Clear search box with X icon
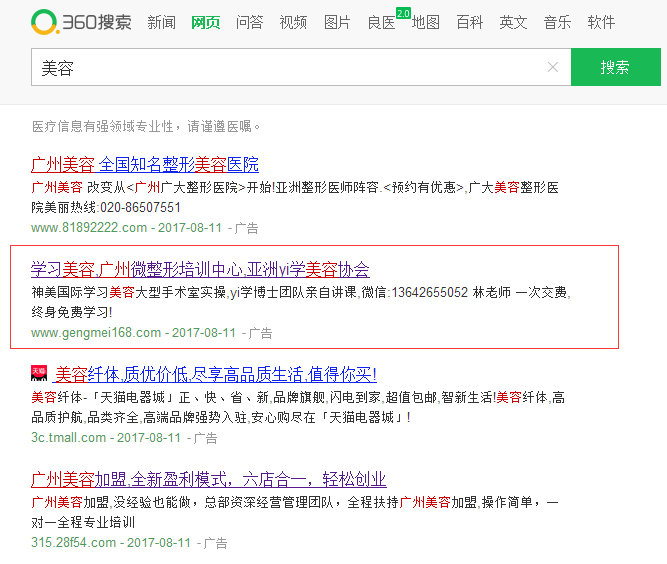The image size is (667, 564). point(552,68)
